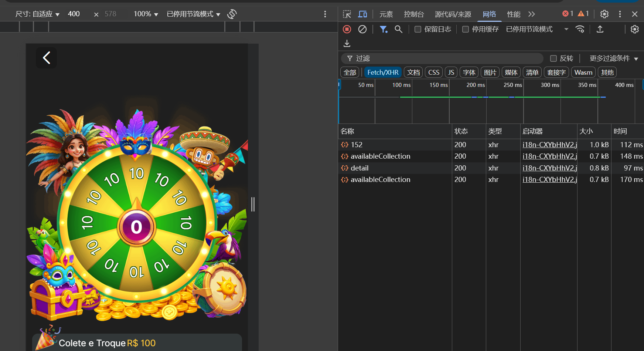Select the 文档 filter type
Viewport: 644px width, 351px height.
(x=413, y=72)
